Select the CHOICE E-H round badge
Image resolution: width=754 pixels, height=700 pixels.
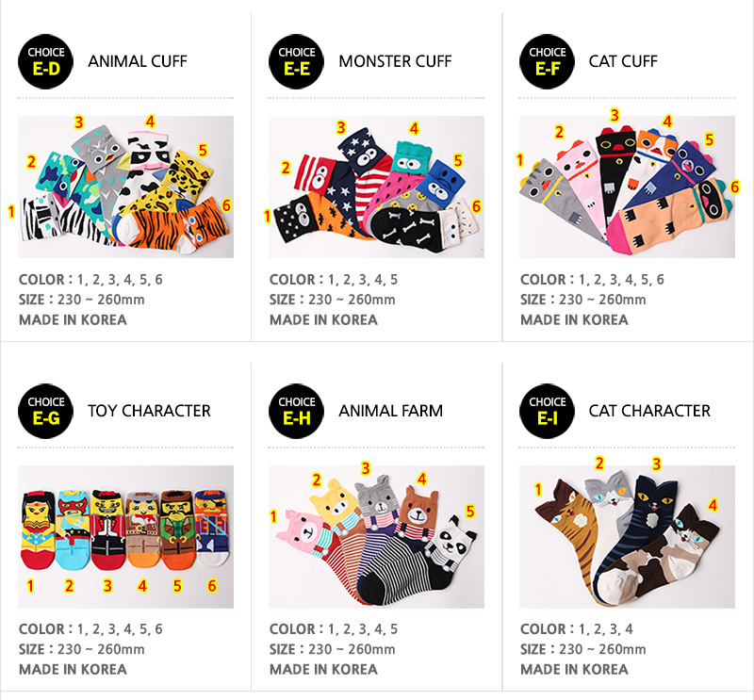click(x=296, y=411)
